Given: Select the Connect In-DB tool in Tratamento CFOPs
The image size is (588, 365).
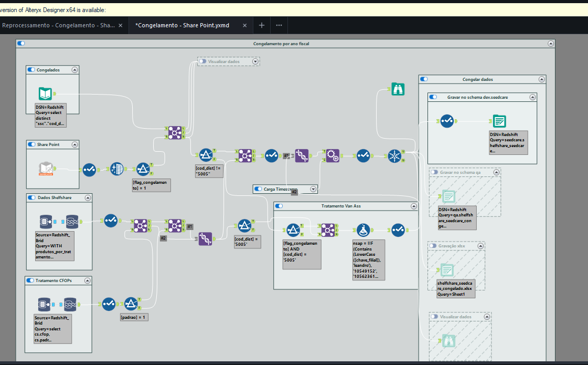Looking at the screenshot, I should coord(44,304).
